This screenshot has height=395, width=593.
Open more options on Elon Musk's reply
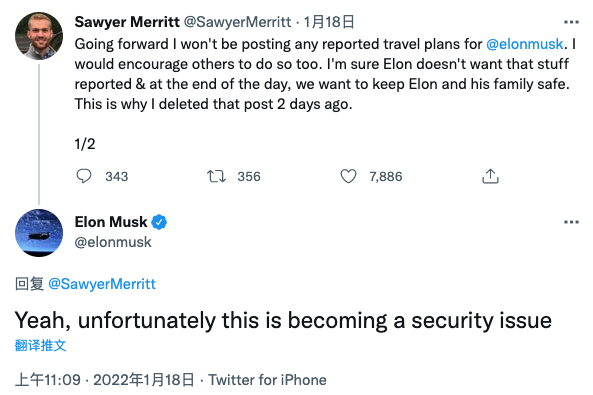[571, 222]
